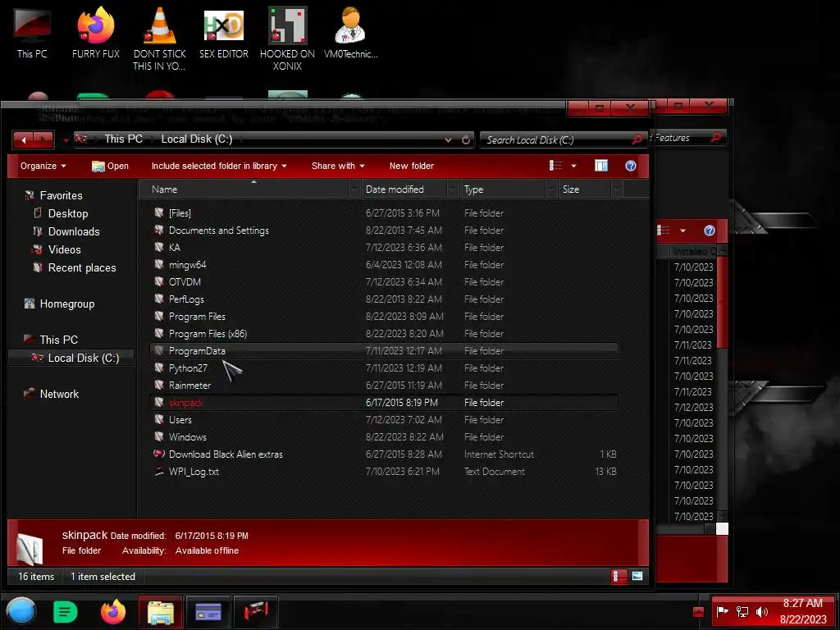Switch to details view in status bar
Viewport: 840px width, 630px height.
point(619,577)
